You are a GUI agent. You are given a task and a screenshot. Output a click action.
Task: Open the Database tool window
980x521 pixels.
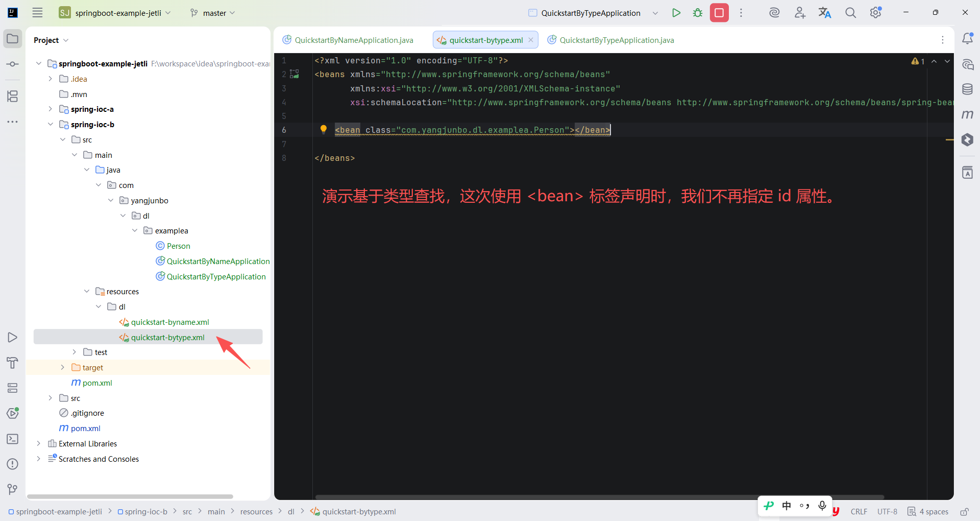pos(967,89)
